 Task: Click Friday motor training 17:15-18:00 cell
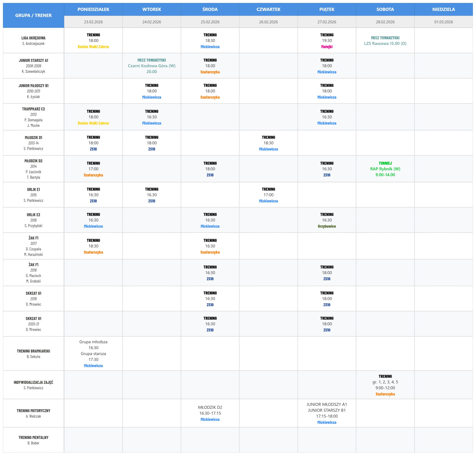[x=327, y=413]
